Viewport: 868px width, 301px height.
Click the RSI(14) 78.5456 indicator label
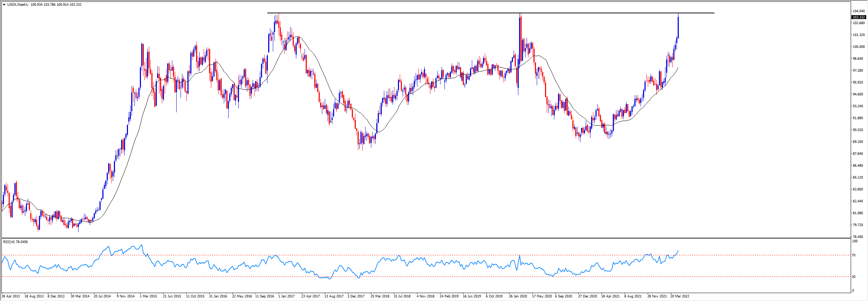tap(15, 242)
